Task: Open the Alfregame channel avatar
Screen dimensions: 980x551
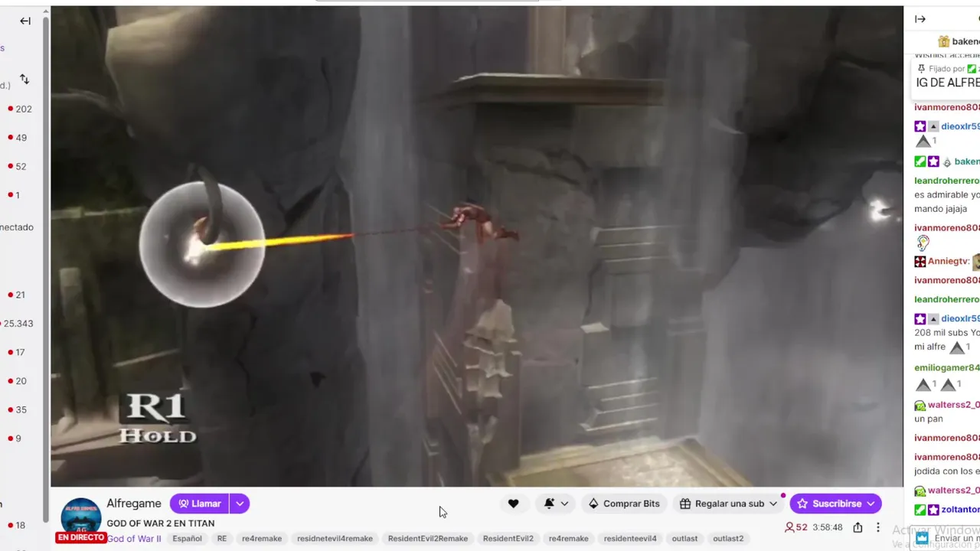Action: point(80,517)
